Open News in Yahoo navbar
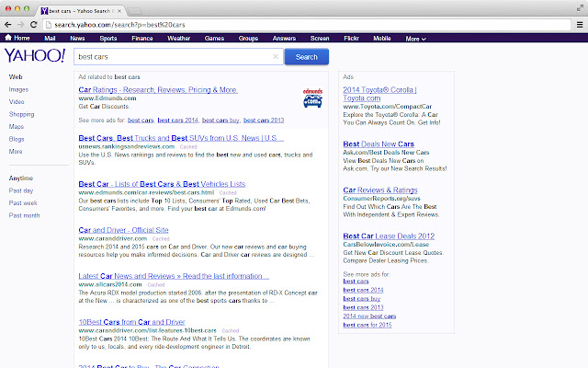Screen dimensions: 588x368 (x=77, y=39)
